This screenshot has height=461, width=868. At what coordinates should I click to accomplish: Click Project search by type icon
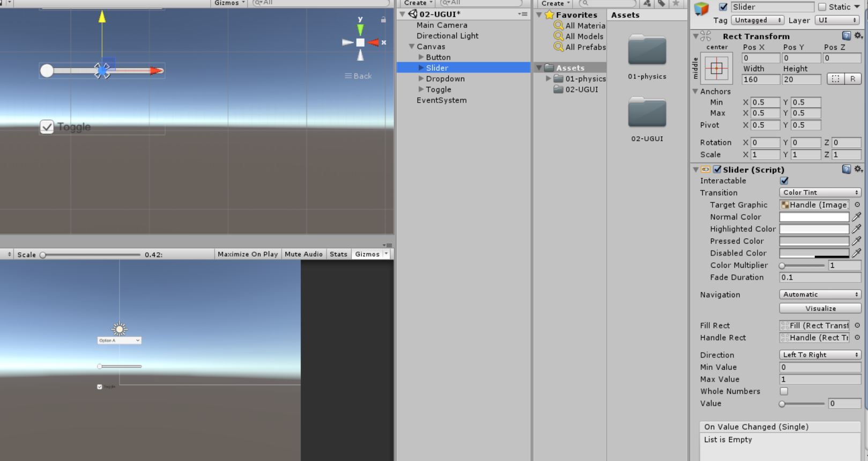click(648, 3)
